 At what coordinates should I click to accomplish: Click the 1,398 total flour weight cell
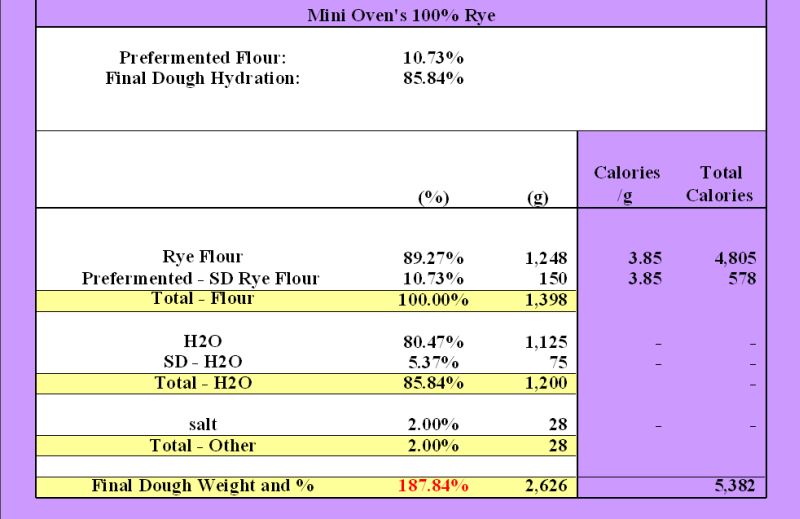[546, 299]
